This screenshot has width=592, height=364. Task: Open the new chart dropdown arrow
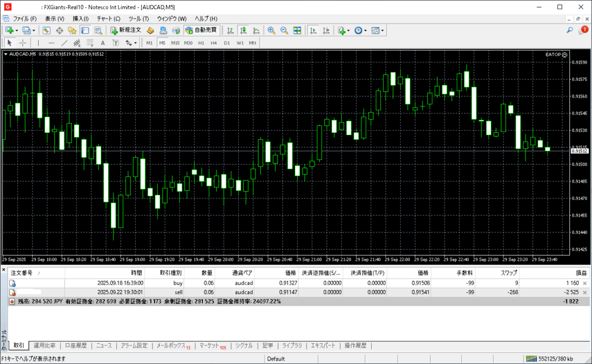click(17, 30)
